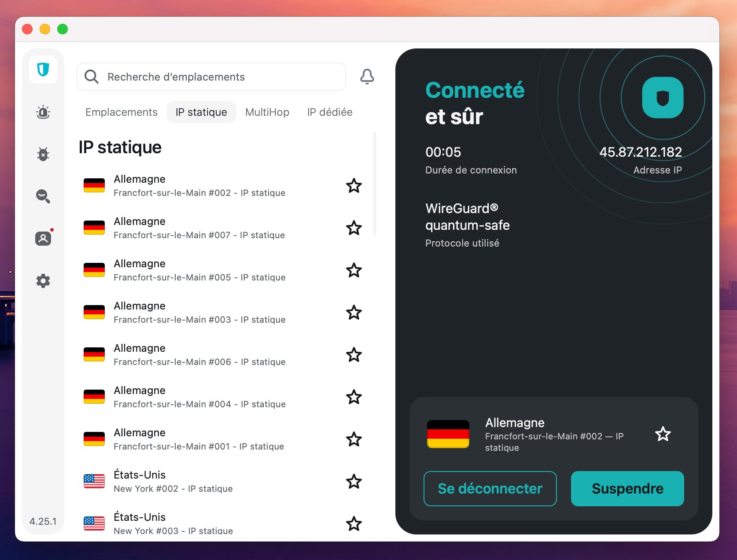This screenshot has width=737, height=560.
Task: Click the 00:05 connection duration
Action: (x=443, y=152)
